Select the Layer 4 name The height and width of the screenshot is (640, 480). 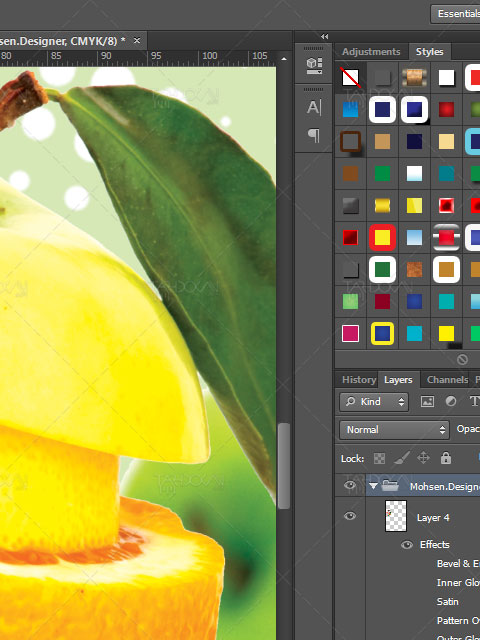(x=433, y=518)
